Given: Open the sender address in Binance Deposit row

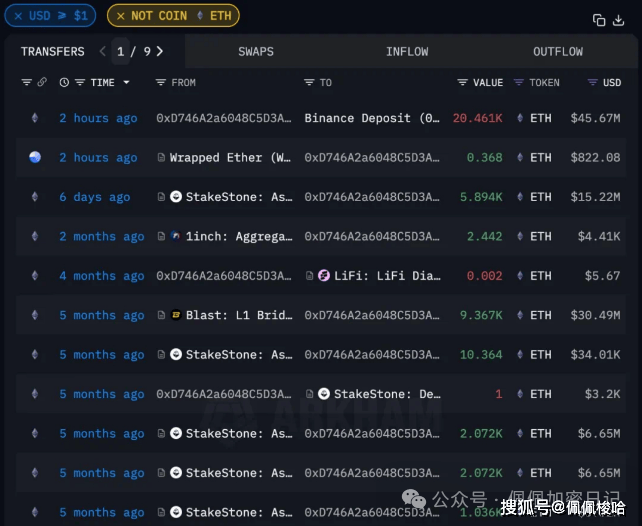Looking at the screenshot, I should (x=224, y=118).
